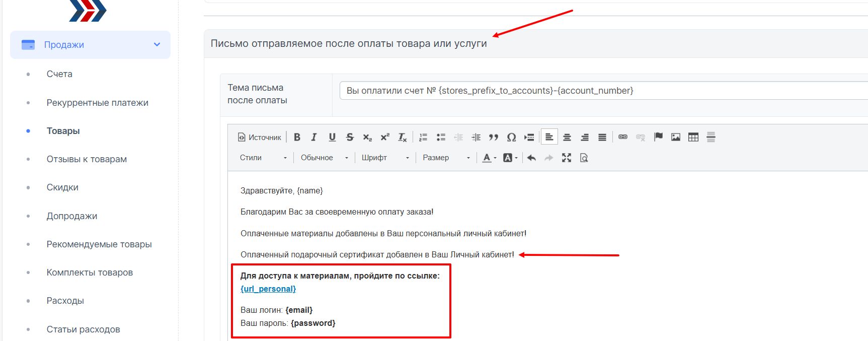This screenshot has width=868, height=341.
Task: Justify the text
Action: [602, 137]
